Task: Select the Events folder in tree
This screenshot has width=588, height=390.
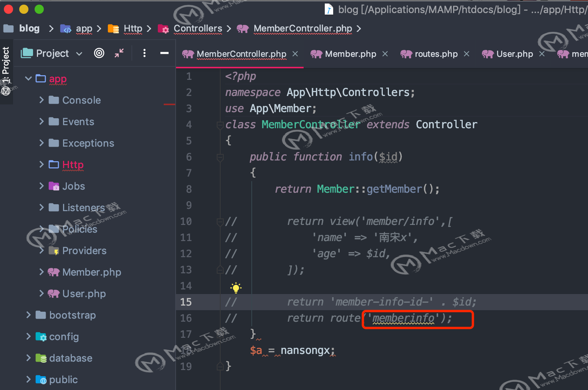Action: (x=78, y=122)
